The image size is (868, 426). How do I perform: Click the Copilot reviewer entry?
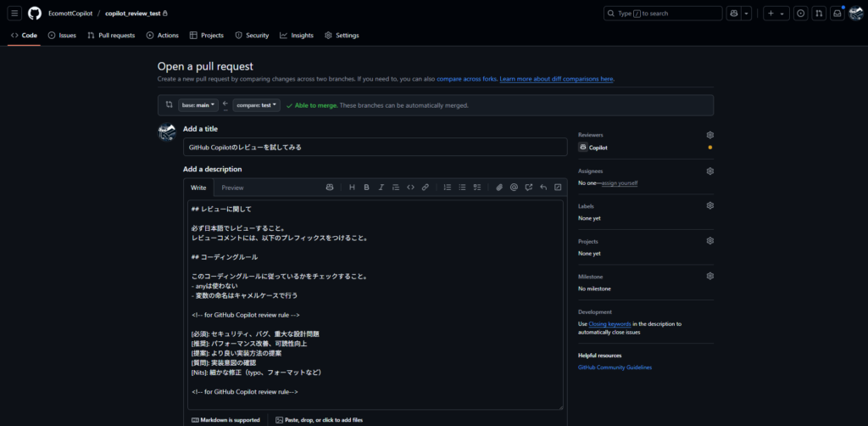click(x=593, y=148)
